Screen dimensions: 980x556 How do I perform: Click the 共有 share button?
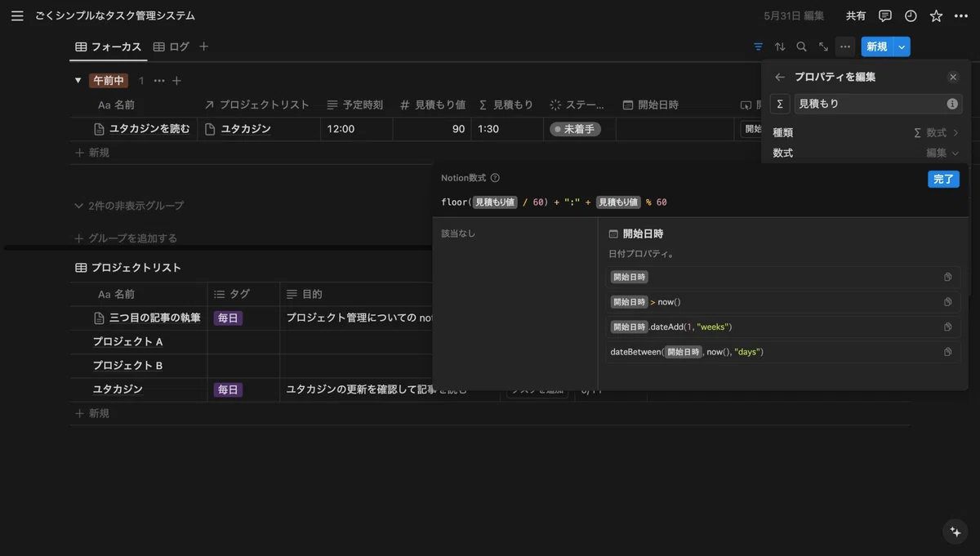[856, 16]
